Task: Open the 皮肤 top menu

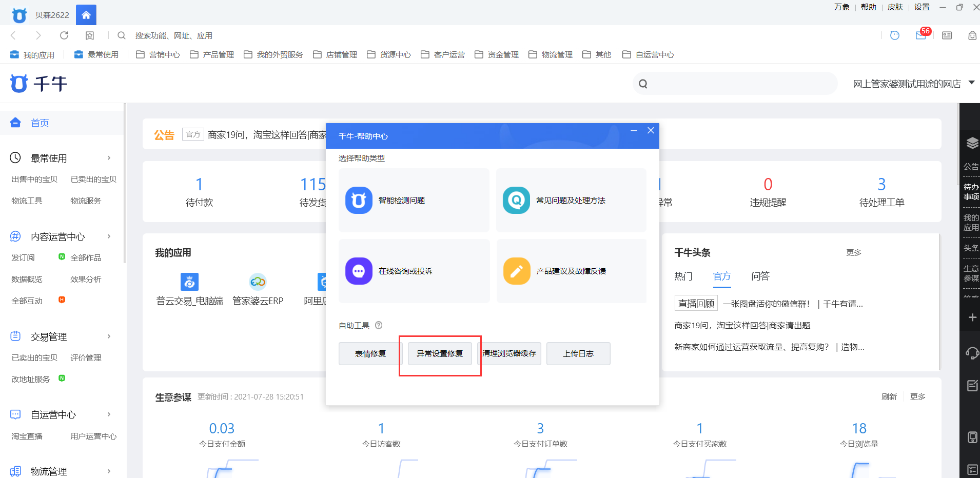Action: point(895,7)
